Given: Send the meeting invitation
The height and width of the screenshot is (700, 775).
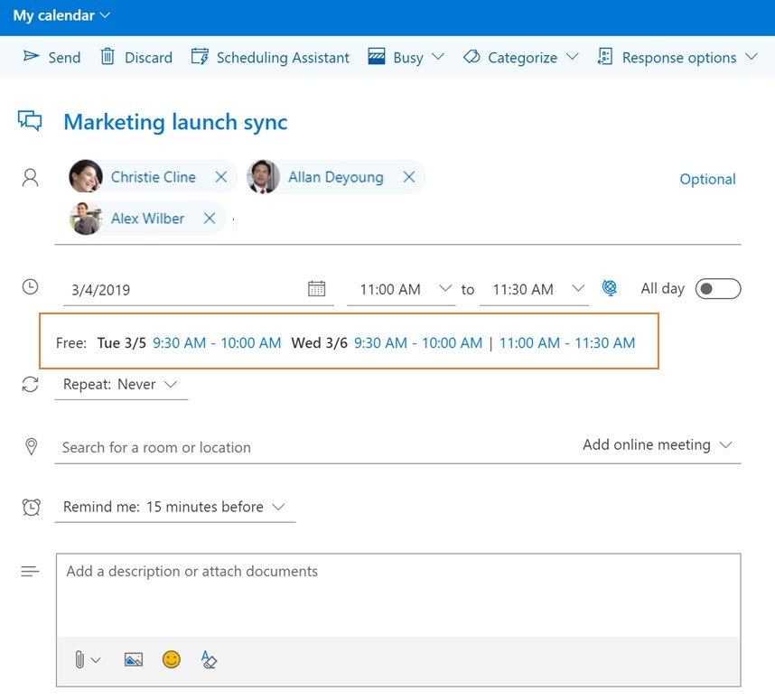Looking at the screenshot, I should click(51, 57).
